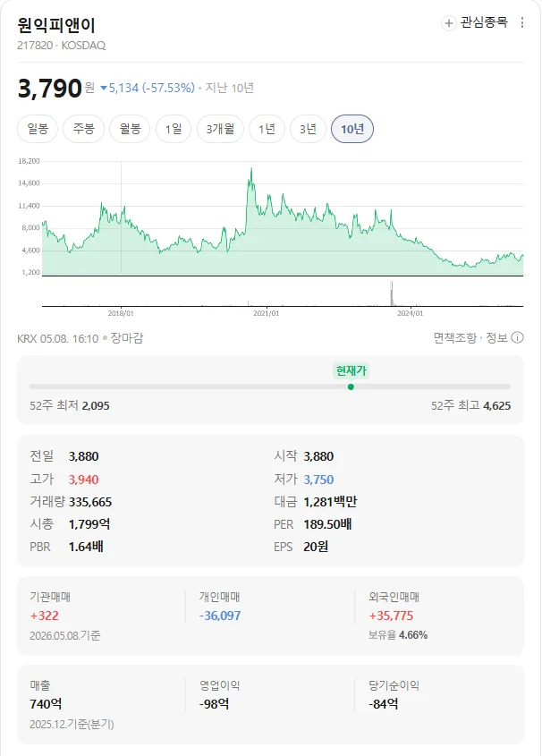Switch chart to 월봉 monthly candles
Image resolution: width=542 pixels, height=756 pixels.
pos(130,129)
